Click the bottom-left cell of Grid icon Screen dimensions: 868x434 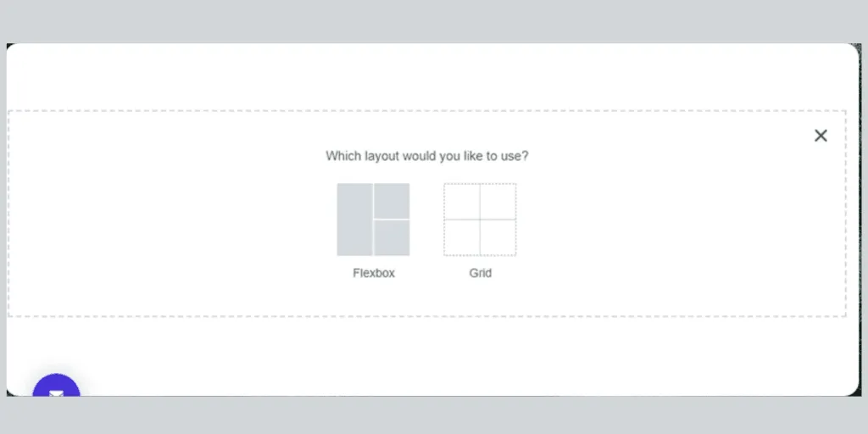pyautogui.click(x=462, y=237)
